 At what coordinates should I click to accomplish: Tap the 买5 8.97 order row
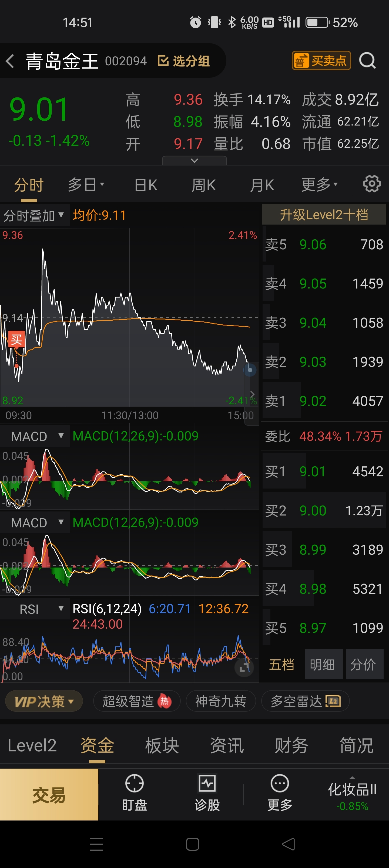pos(324,628)
